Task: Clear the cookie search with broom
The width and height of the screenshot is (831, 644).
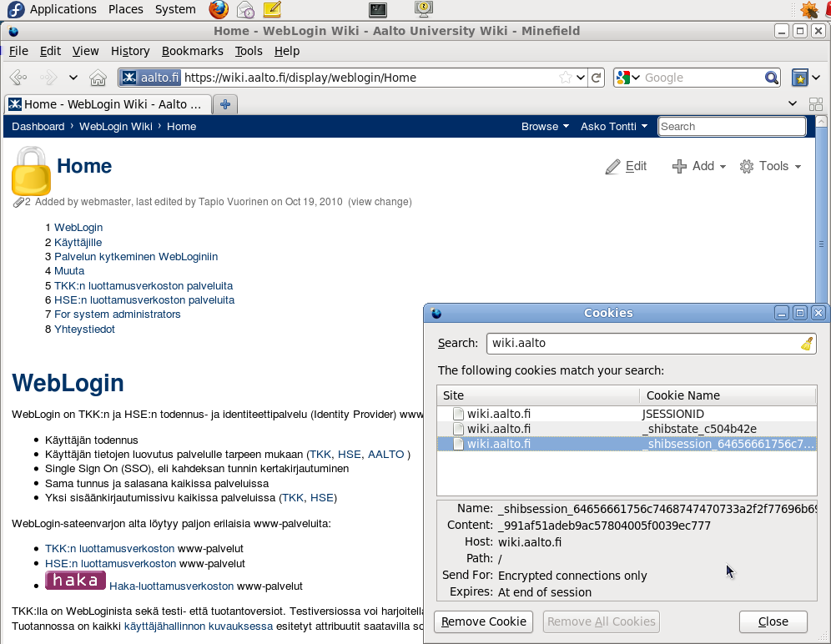Action: 807,344
